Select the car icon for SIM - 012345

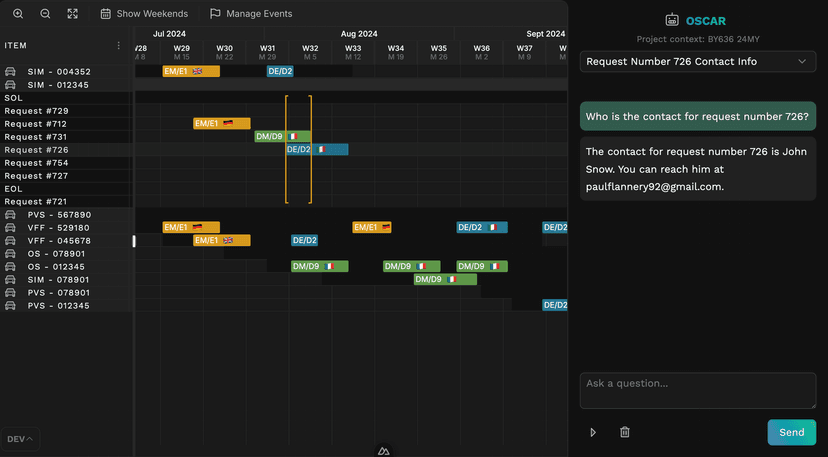(10, 85)
